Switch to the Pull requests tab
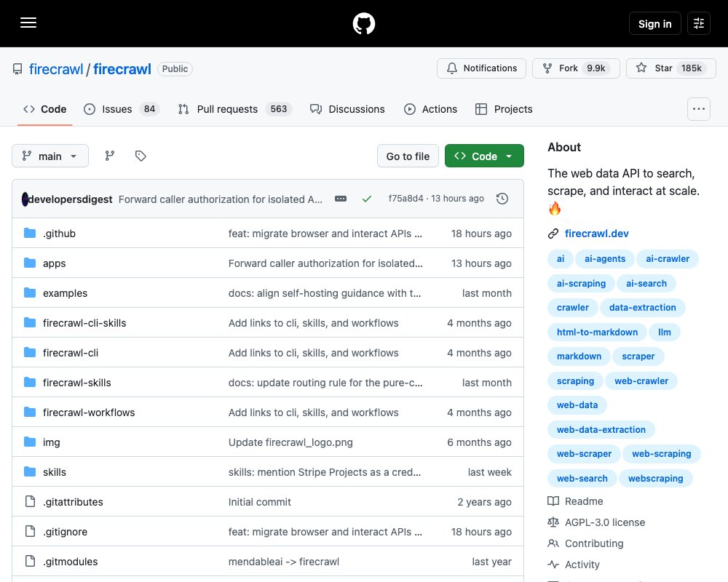Viewport: 728px width, 582px height. [x=235, y=109]
